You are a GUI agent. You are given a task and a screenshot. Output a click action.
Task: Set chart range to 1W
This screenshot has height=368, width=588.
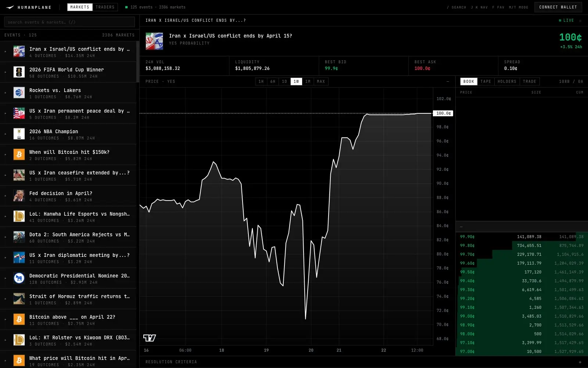pyautogui.click(x=296, y=82)
